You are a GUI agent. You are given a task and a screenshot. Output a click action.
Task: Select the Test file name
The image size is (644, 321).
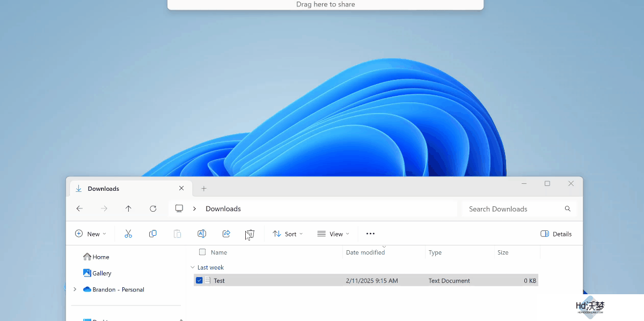[x=219, y=280]
